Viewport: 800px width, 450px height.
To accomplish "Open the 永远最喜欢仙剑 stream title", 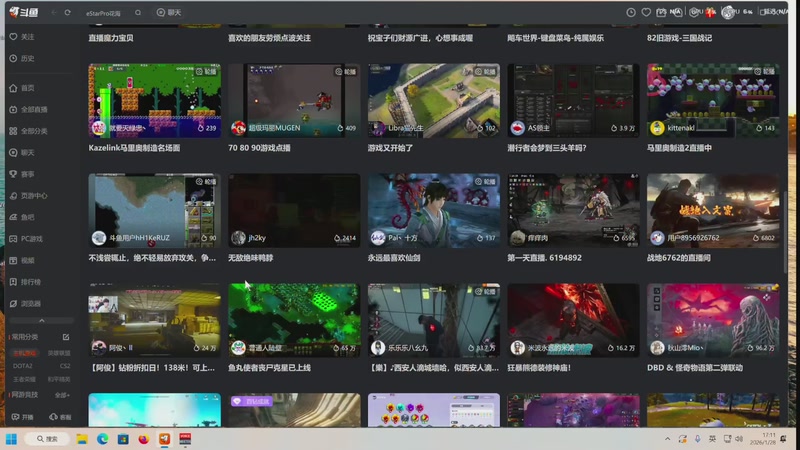I will tap(394, 258).
